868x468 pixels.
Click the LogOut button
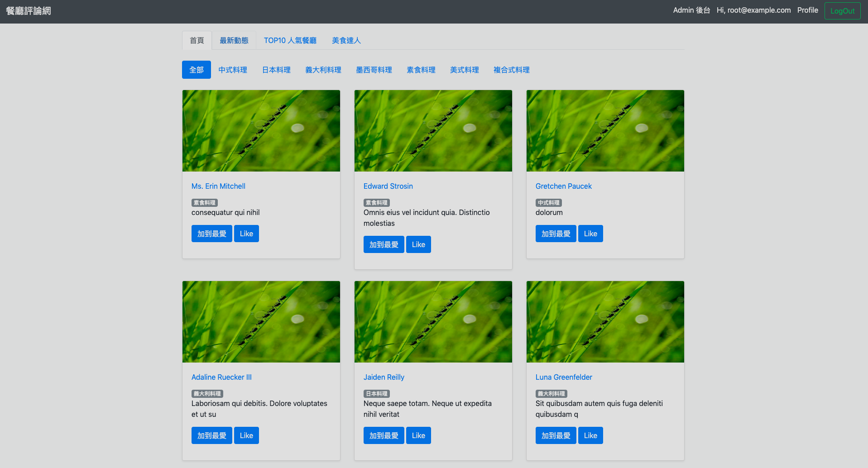click(x=843, y=11)
